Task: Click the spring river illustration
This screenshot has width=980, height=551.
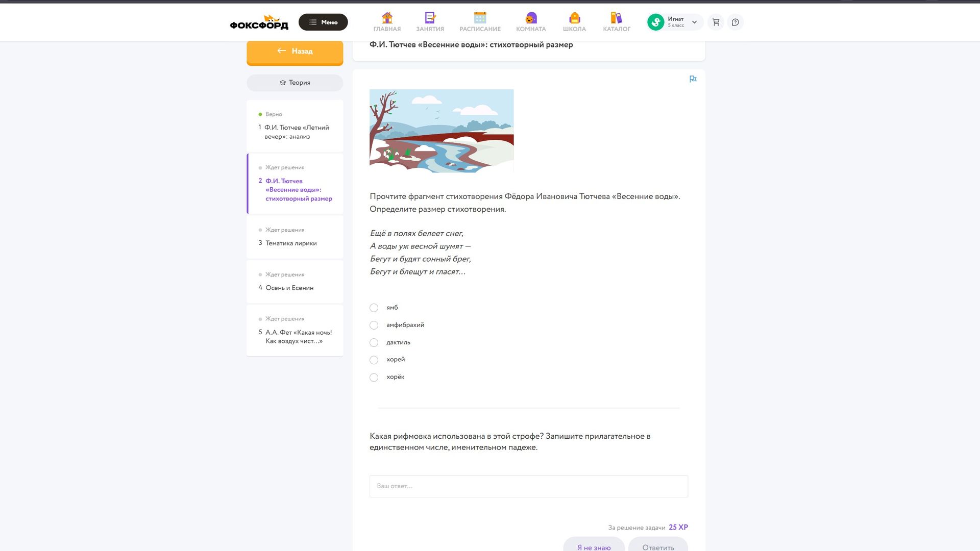Action: 442,131
